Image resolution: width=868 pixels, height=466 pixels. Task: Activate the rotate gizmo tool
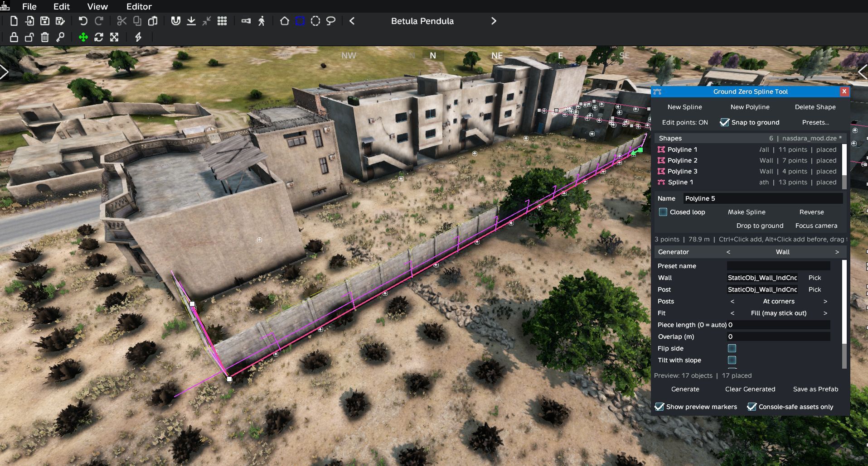point(99,37)
